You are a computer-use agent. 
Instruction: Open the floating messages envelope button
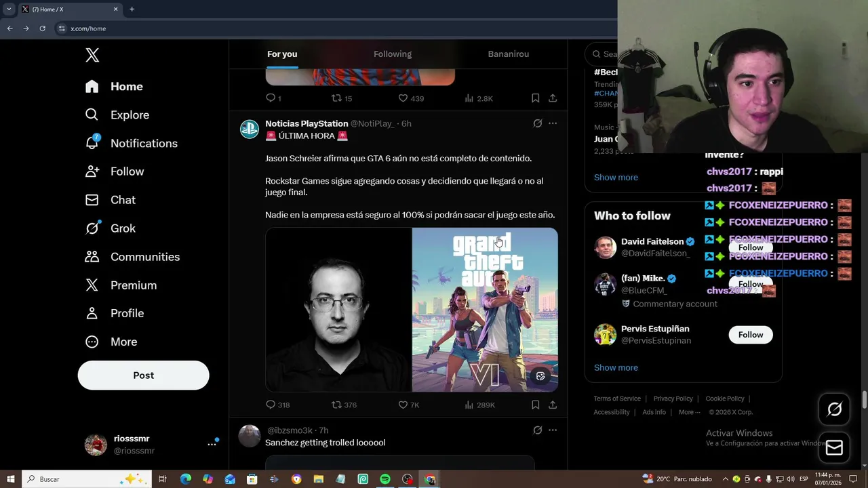pos(834,448)
